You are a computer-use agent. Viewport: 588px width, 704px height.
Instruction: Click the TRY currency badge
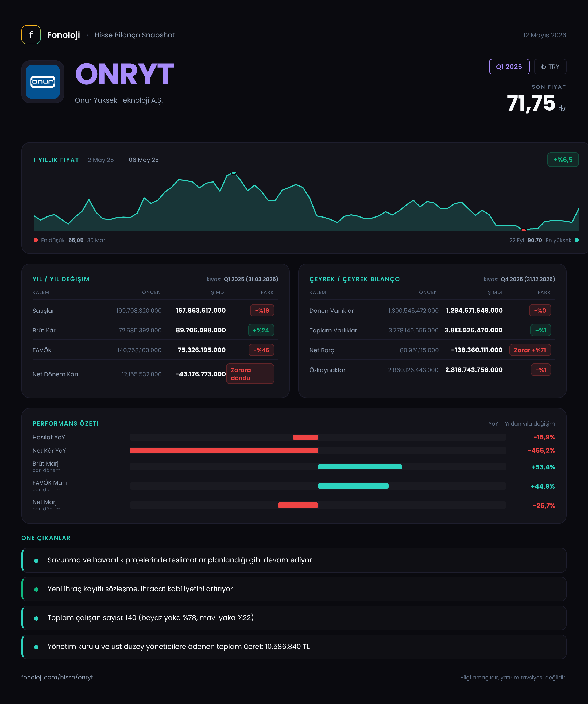[x=550, y=67]
